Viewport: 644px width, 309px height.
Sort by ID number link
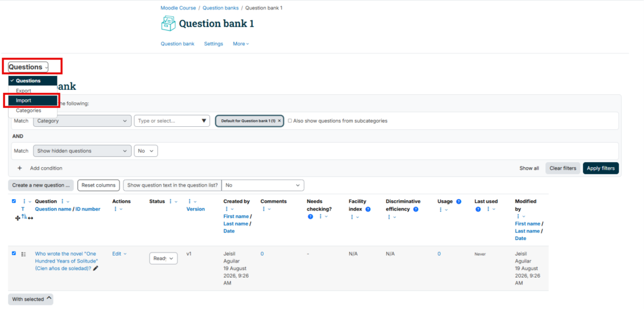(x=88, y=209)
